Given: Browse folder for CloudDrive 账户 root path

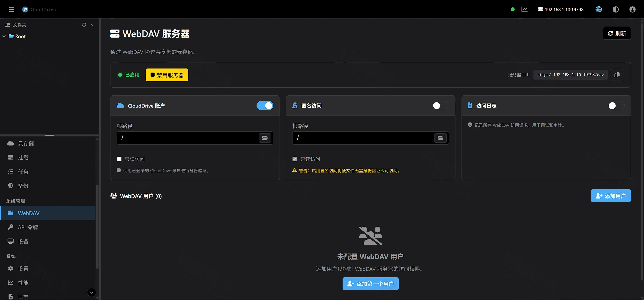Looking at the screenshot, I should pyautogui.click(x=265, y=138).
